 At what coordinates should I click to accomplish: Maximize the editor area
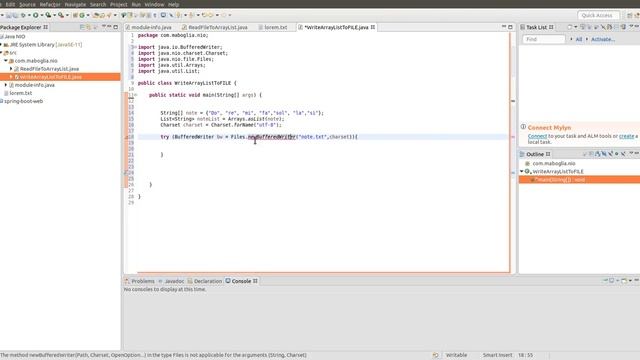click(x=510, y=27)
